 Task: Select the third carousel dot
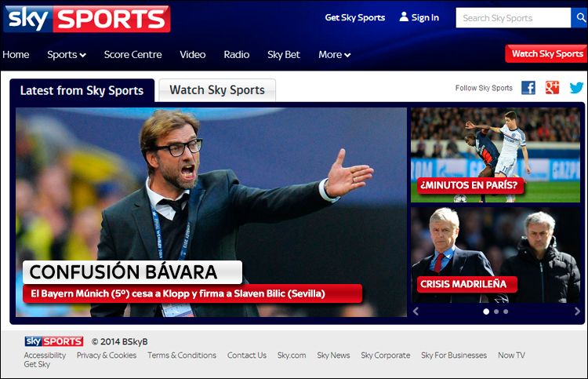point(506,312)
